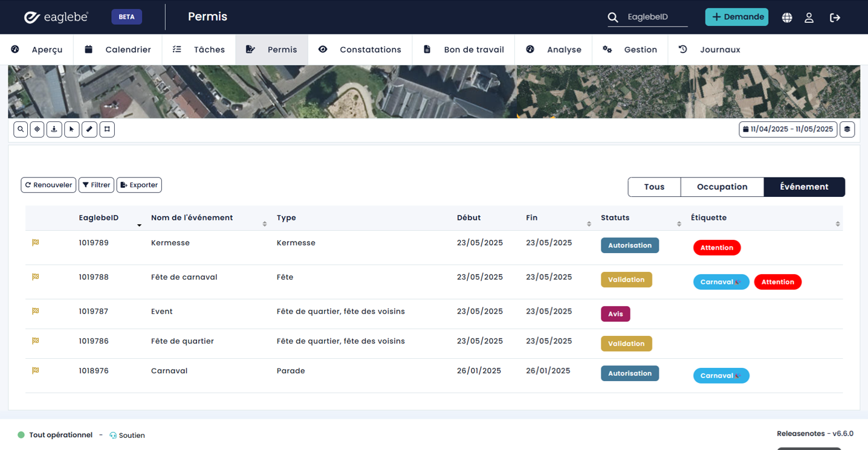The image size is (868, 450).
Task: Open the Journaux tab
Action: [x=710, y=50]
